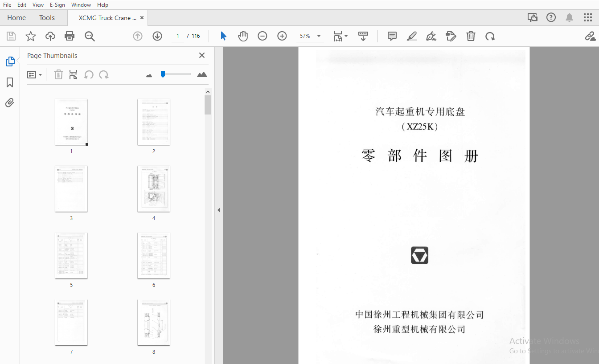Open the Help question mark menu
The image size is (599, 364).
(551, 17)
